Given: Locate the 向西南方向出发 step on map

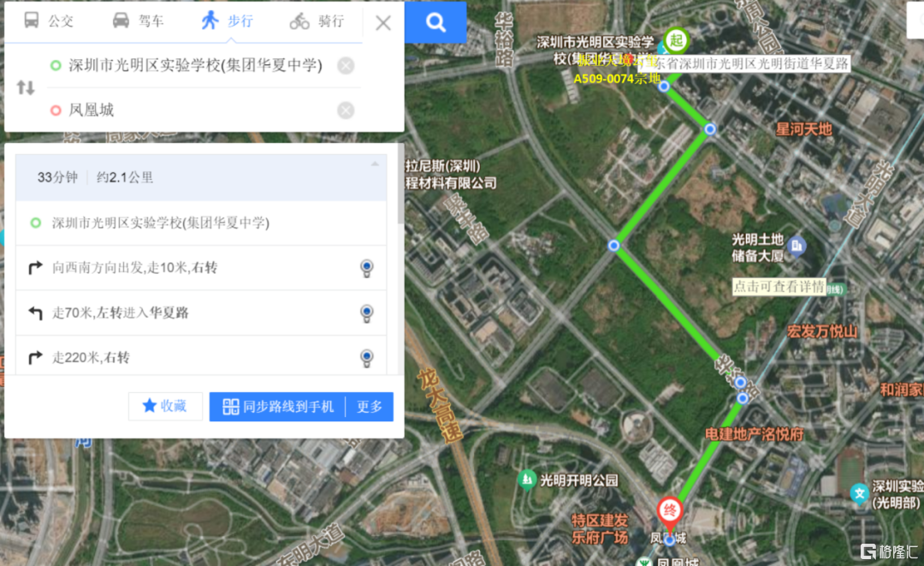Looking at the screenshot, I should pos(366,268).
